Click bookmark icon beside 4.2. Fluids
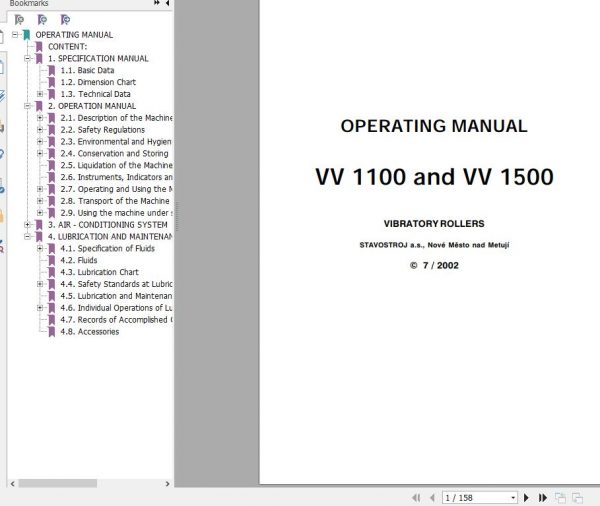600x506 pixels. 52,260
